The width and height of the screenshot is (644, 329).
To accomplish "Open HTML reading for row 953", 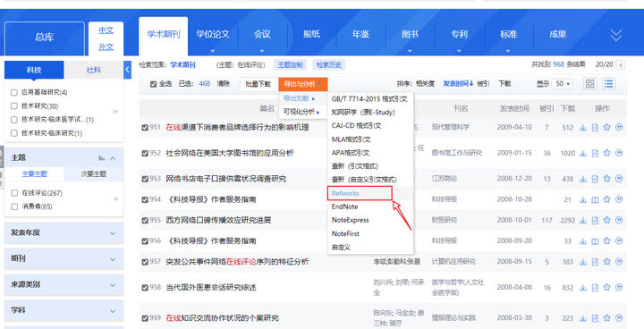I will click(x=595, y=179).
